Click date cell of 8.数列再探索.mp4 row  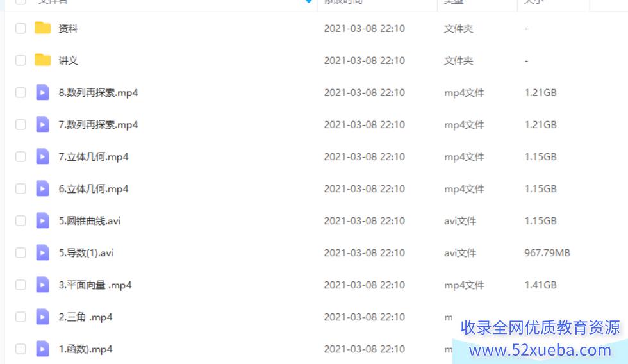click(364, 92)
